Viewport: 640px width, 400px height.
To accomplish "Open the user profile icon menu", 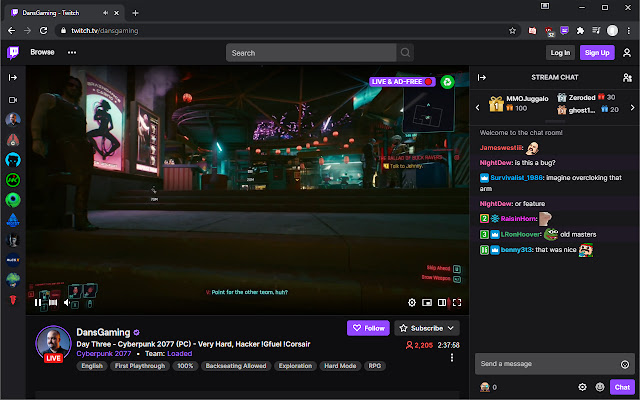I will point(627,53).
